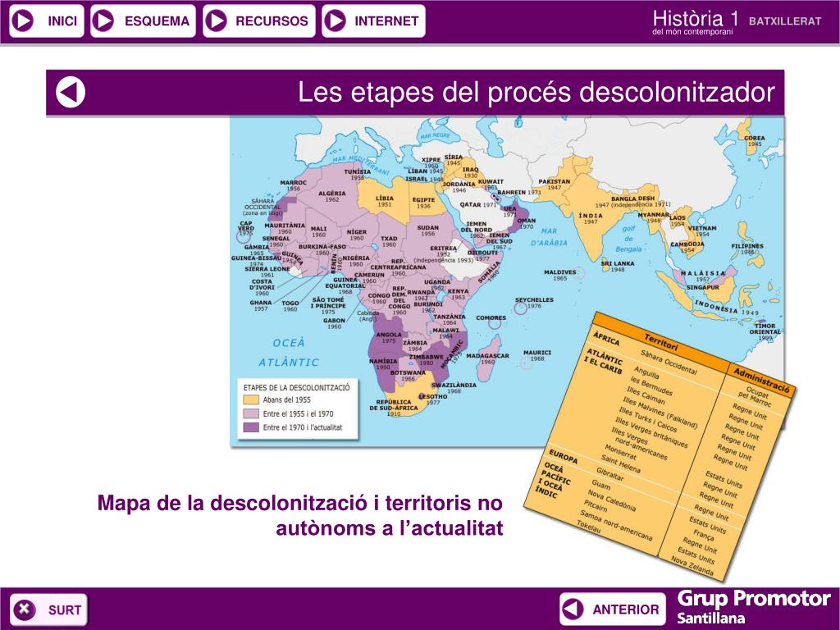Click the PAKISTAN 1947 label on map
This screenshot has width=840, height=630.
pyautogui.click(x=554, y=185)
